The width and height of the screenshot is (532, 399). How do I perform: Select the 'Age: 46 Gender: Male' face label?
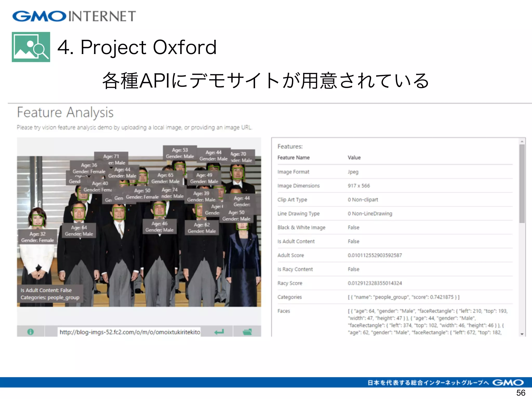tap(159, 227)
